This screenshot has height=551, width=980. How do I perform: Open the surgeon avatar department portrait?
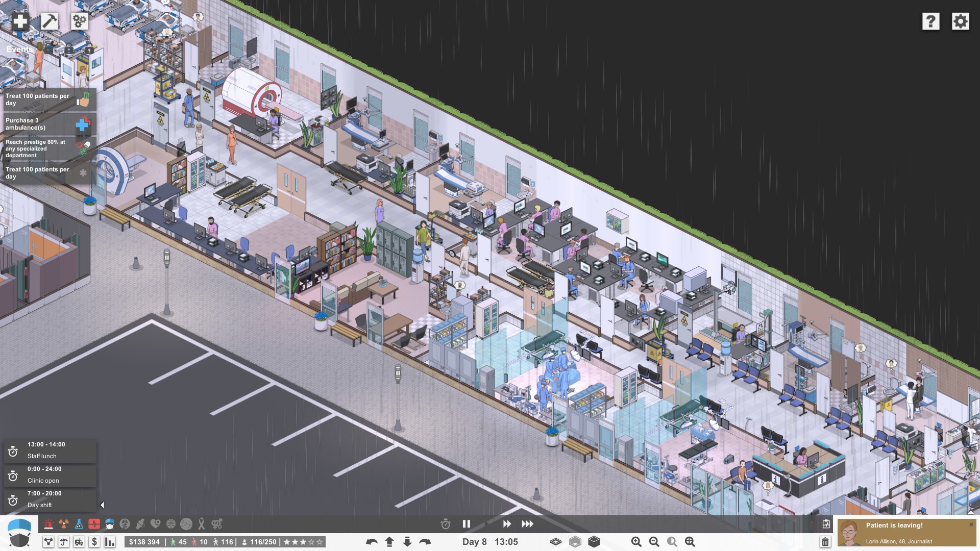pyautogui.click(x=19, y=533)
